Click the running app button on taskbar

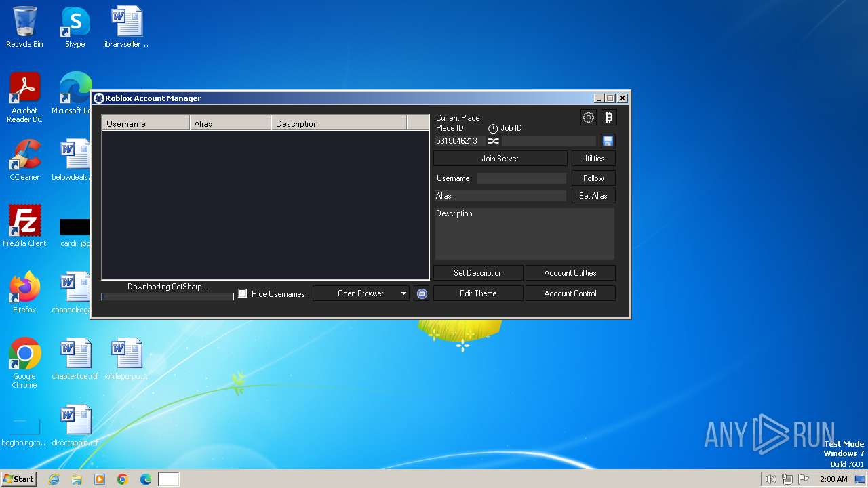pos(169,479)
